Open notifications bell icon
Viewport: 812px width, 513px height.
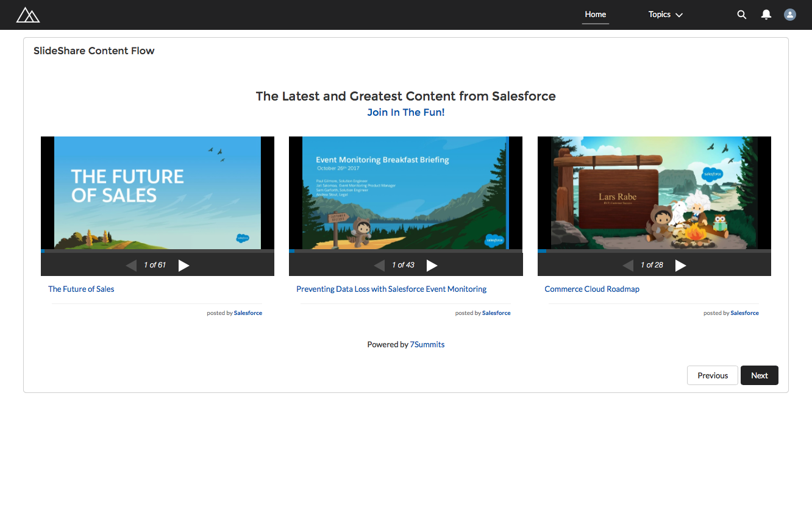[766, 15]
